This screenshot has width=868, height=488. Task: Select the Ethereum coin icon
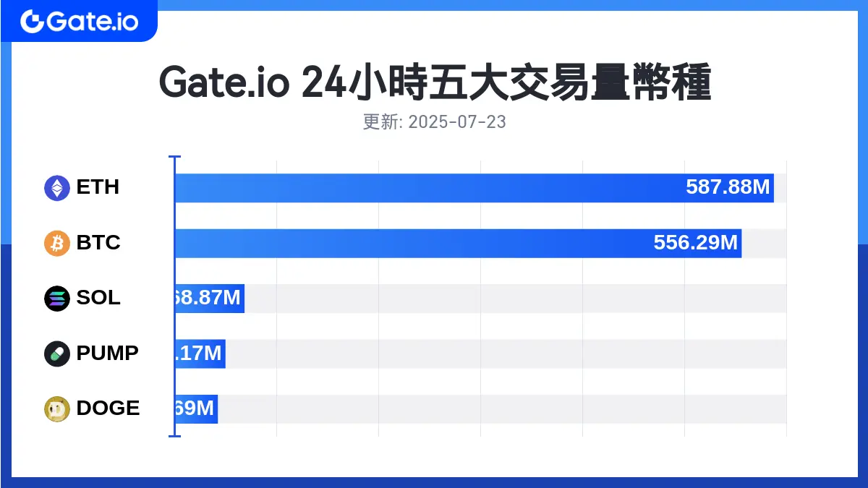(x=57, y=188)
